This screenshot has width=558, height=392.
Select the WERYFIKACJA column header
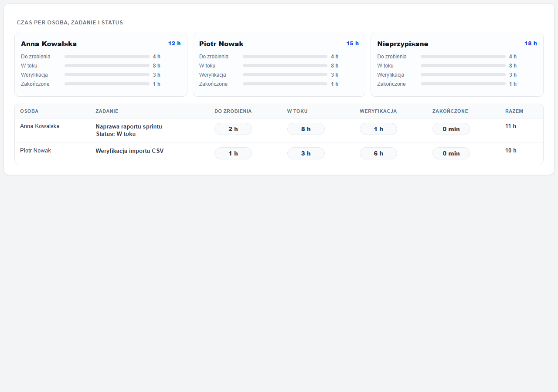point(378,111)
